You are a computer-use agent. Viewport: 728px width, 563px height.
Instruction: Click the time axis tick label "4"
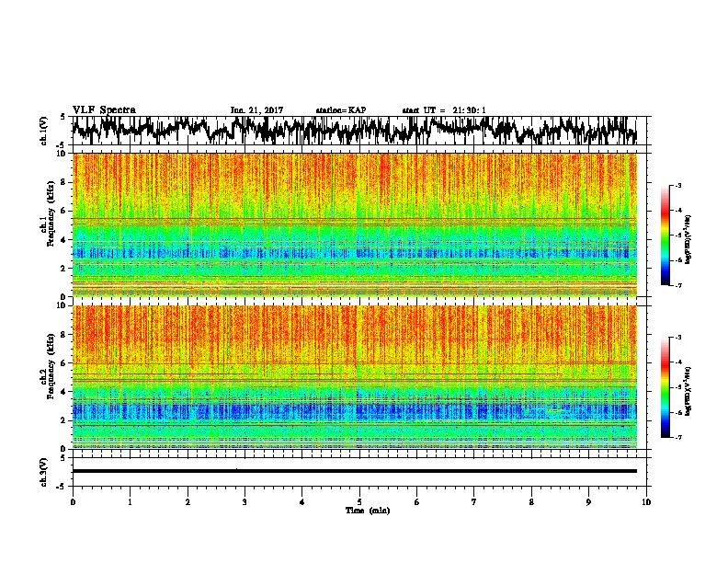coord(302,502)
